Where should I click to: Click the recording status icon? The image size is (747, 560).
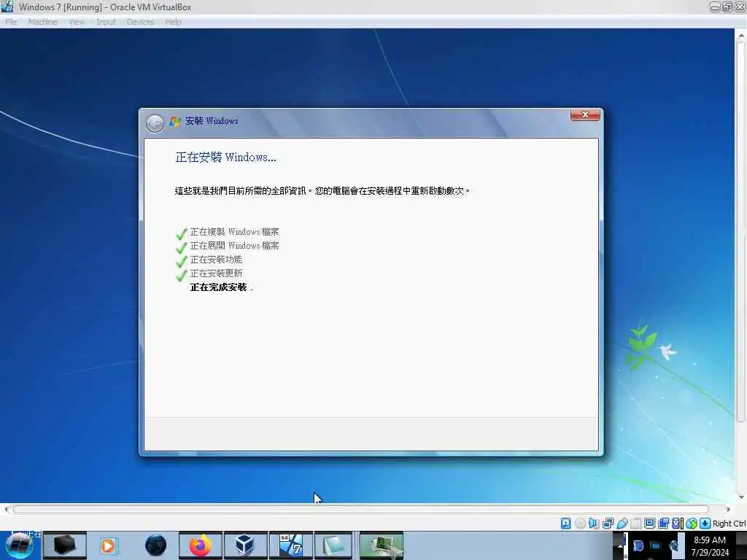click(663, 524)
